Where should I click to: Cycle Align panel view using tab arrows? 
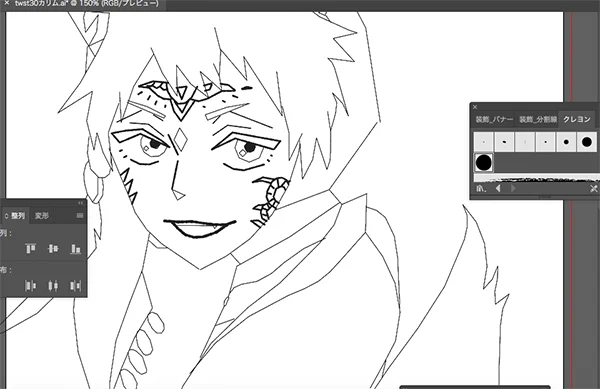pyautogui.click(x=6, y=216)
